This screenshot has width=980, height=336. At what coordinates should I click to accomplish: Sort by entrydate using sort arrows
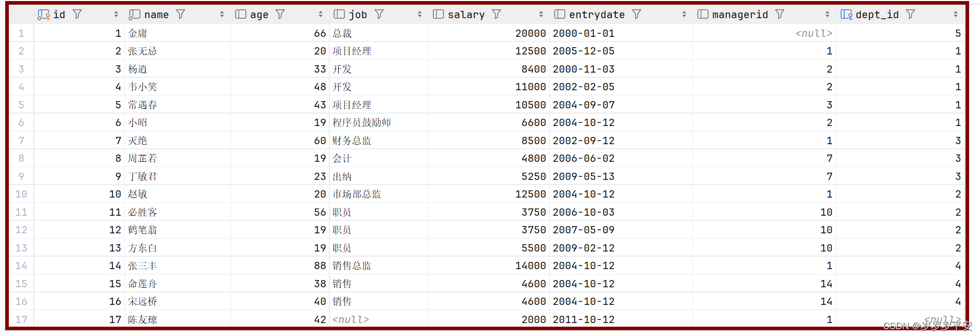click(684, 15)
